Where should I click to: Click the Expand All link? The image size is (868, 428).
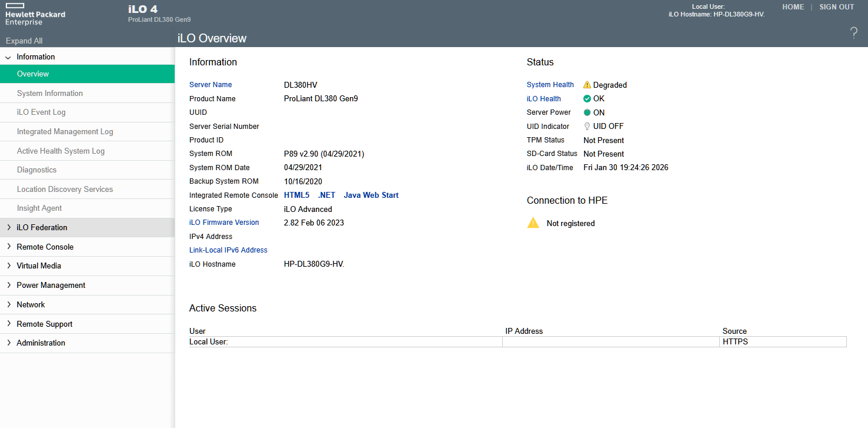point(24,41)
